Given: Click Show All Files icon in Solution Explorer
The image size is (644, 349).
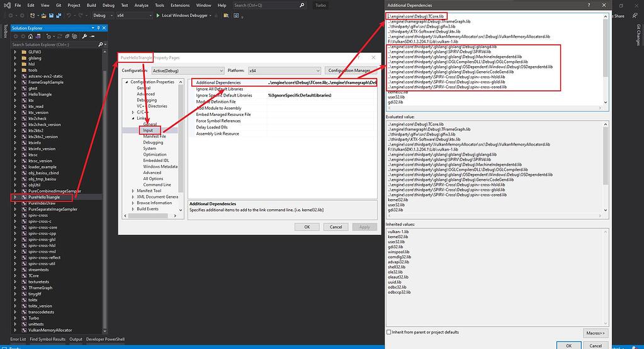Looking at the screenshot, I should (74, 37).
